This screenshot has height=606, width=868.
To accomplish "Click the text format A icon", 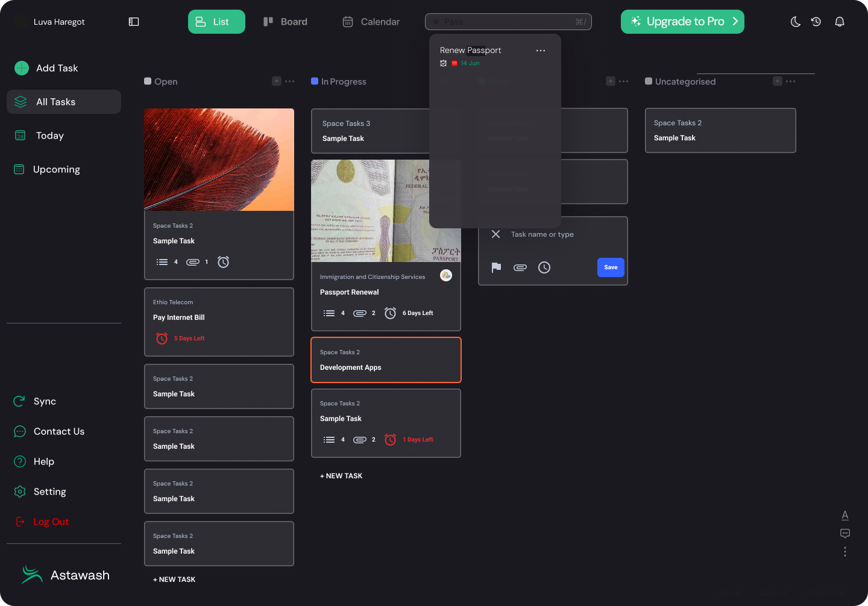I will click(845, 515).
